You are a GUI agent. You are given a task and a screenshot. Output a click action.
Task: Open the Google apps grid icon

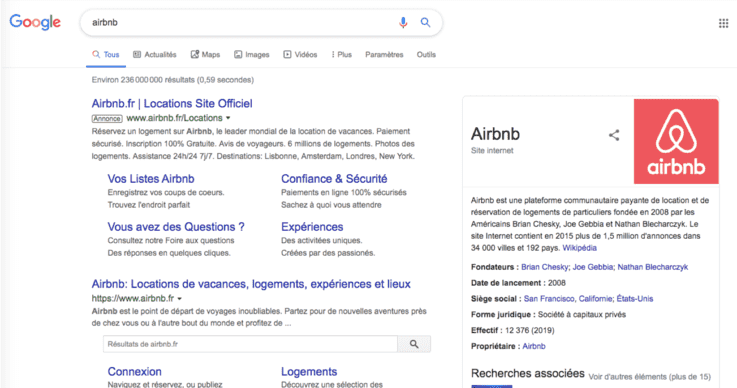723,23
